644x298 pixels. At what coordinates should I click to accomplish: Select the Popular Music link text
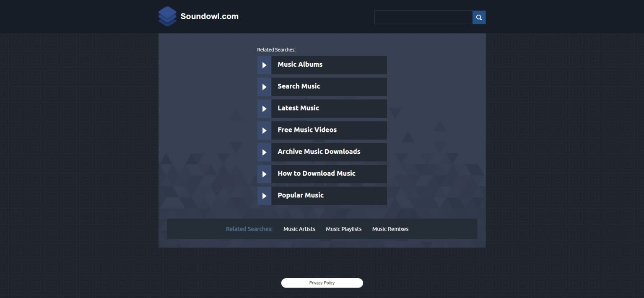pyautogui.click(x=300, y=195)
